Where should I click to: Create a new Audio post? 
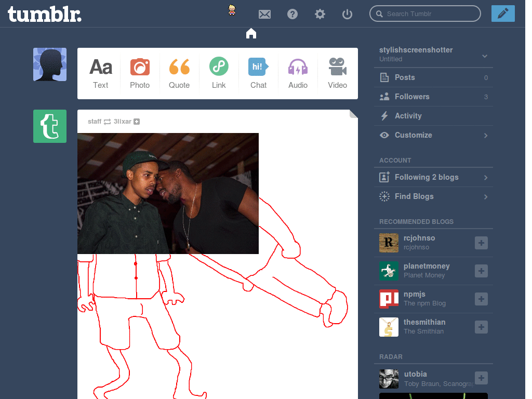pyautogui.click(x=298, y=74)
